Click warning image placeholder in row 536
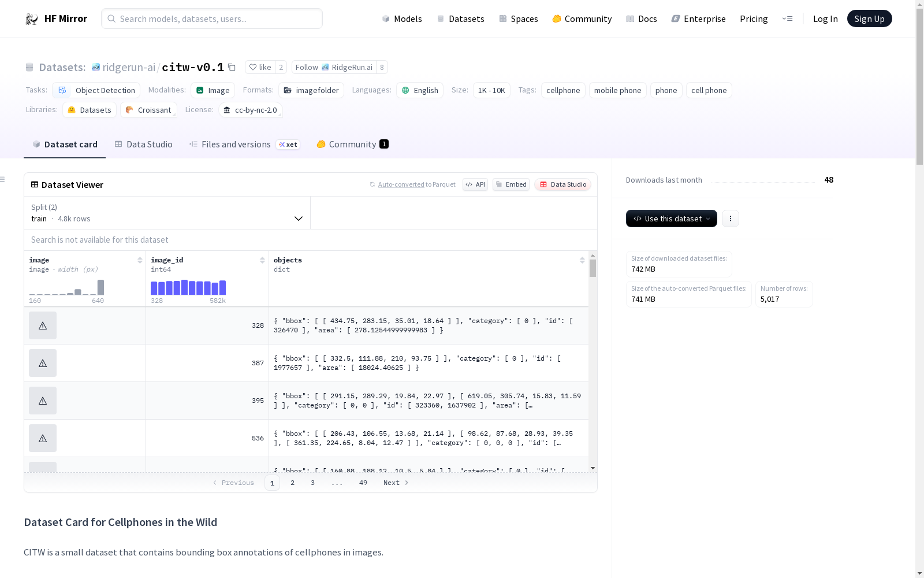This screenshot has width=924, height=578. (43, 438)
